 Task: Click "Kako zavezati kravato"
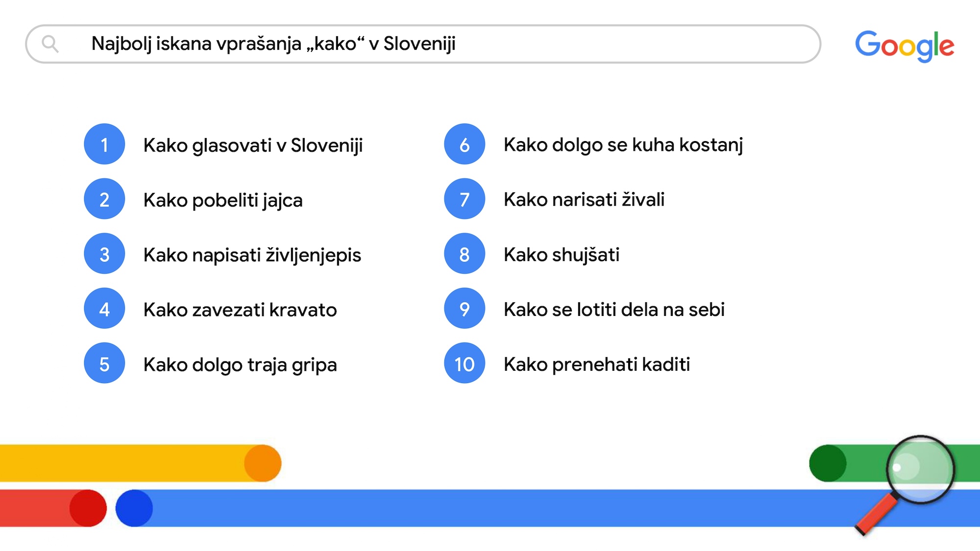240,310
